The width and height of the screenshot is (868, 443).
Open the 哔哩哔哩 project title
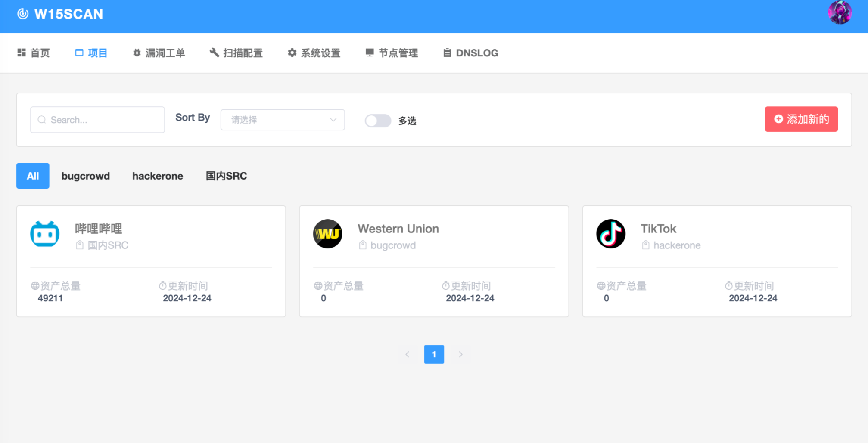point(98,229)
